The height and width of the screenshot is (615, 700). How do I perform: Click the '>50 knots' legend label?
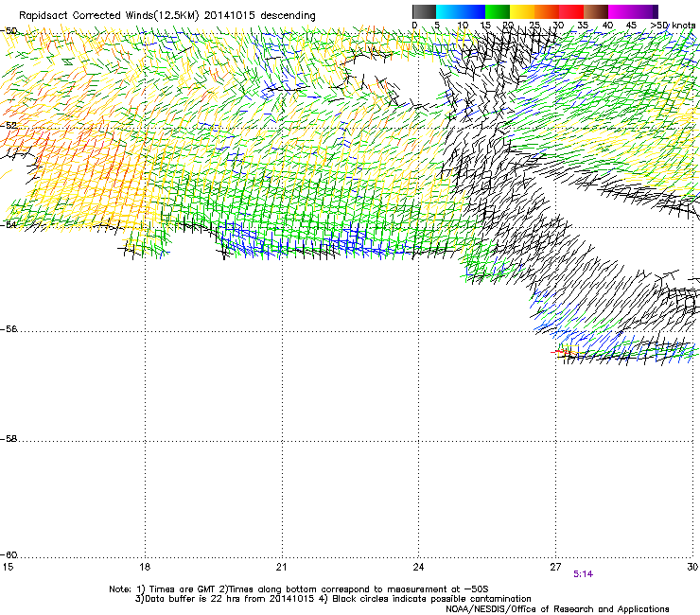[x=673, y=26]
